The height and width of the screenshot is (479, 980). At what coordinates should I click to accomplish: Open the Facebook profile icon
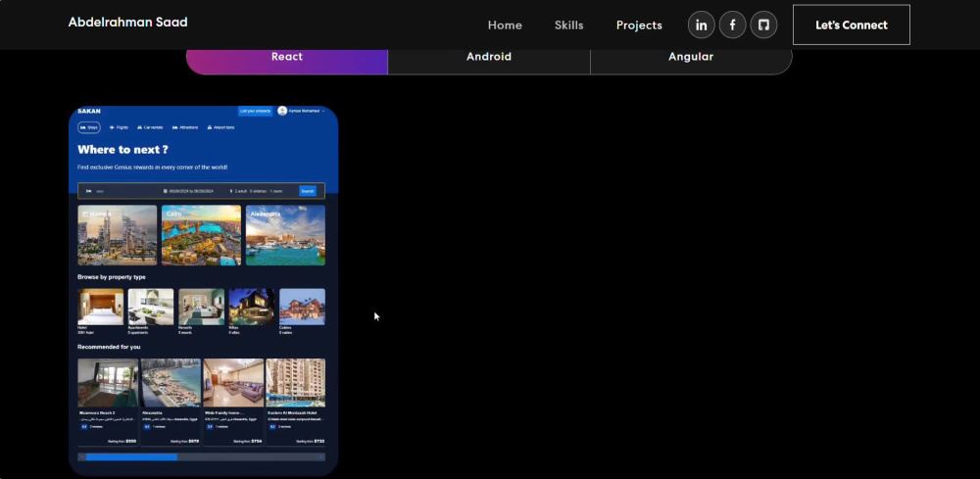[x=732, y=25]
